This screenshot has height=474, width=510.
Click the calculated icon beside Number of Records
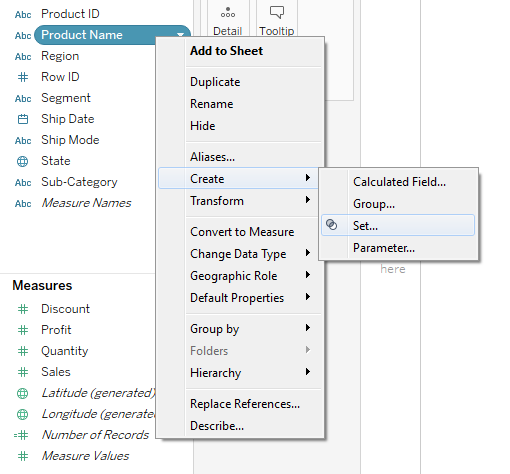(21, 435)
